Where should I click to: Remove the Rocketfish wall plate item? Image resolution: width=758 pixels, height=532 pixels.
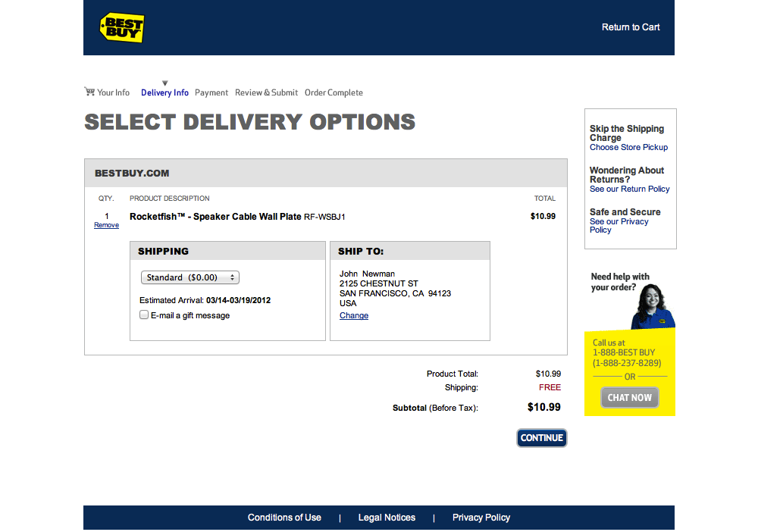pos(106,225)
